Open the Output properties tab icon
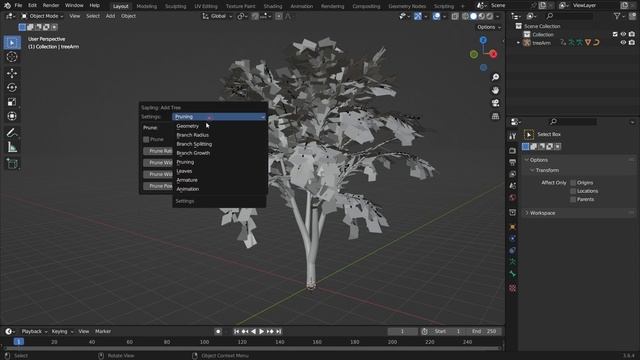This screenshot has height=360, width=640. pos(513,162)
